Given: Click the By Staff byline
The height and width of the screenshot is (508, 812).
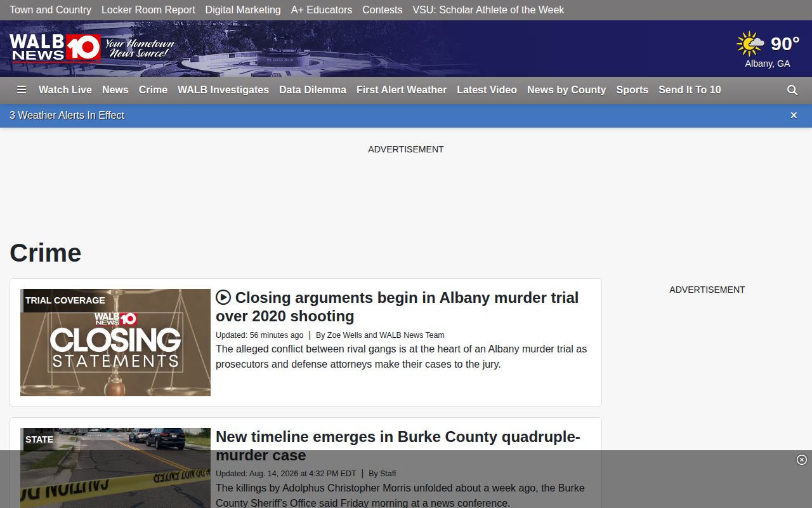Looking at the screenshot, I should coord(383,474).
